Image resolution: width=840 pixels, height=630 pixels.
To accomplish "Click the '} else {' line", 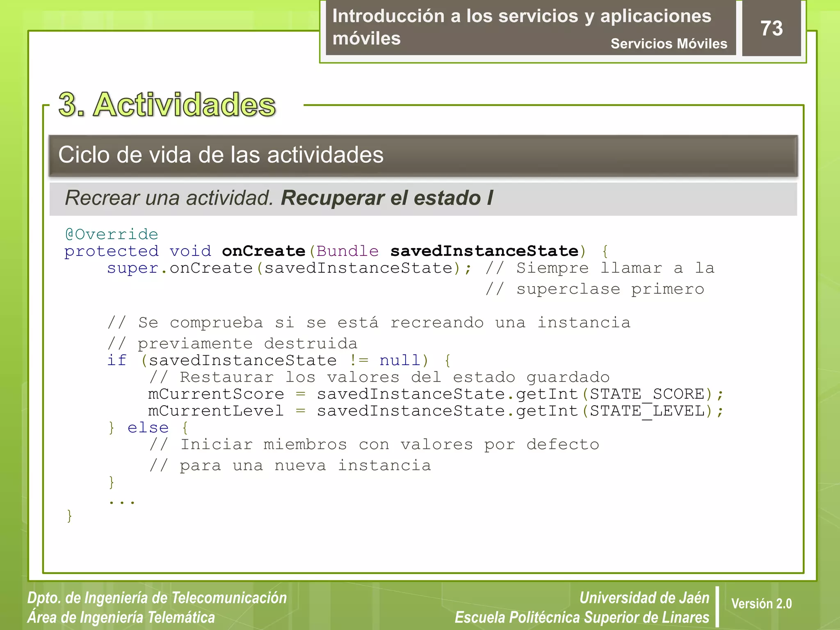I will click(x=148, y=428).
